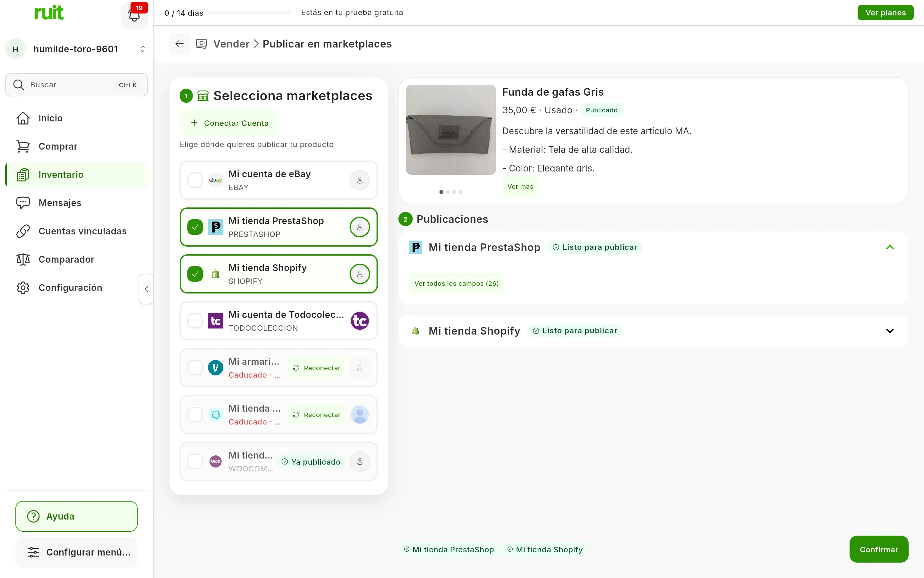Click the user icon on the eBay account card
This screenshot has width=924, height=578.
360,180
